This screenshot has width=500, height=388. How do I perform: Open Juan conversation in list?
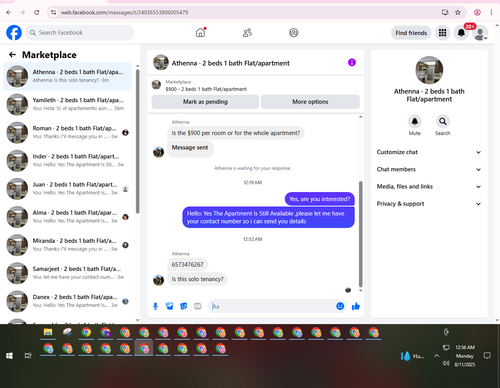(x=67, y=189)
